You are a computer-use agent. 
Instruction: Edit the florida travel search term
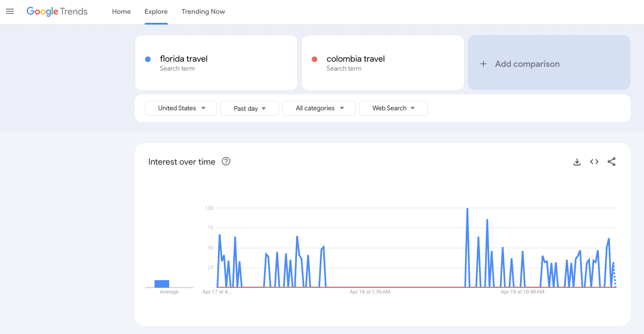coord(216,63)
